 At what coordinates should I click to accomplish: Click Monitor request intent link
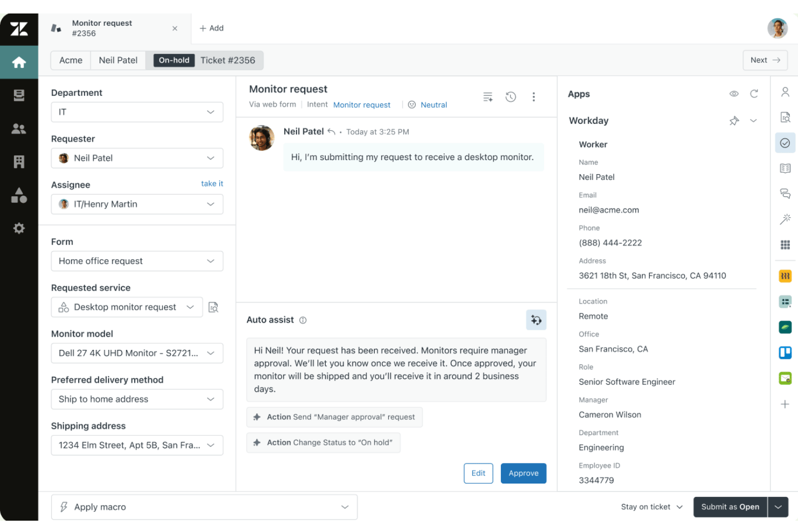pos(362,105)
